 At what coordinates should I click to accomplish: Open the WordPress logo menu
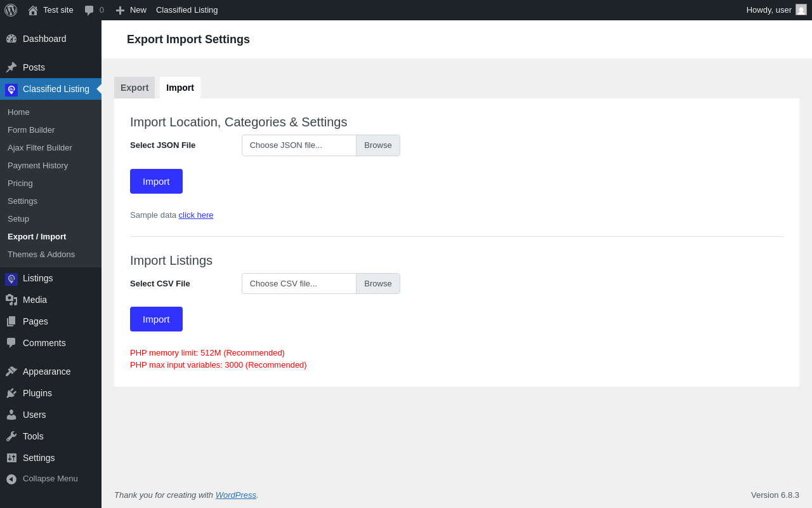11,10
